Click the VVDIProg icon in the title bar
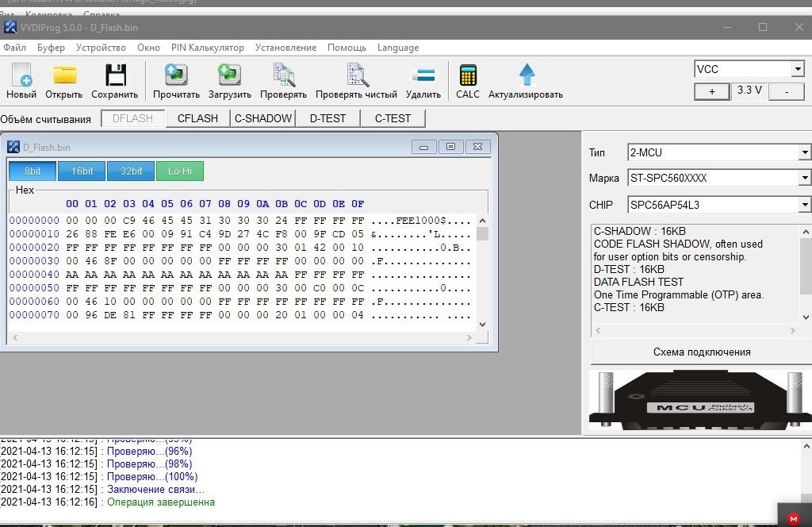 10,28
